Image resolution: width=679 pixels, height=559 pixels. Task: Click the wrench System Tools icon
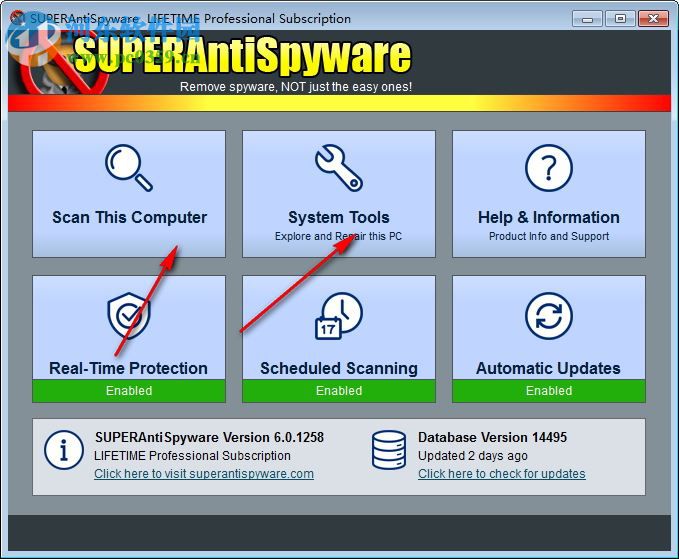click(x=339, y=168)
